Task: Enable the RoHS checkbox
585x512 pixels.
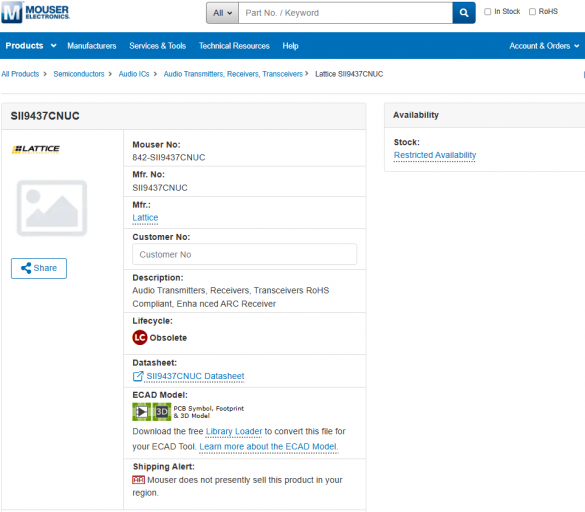Action: [532, 12]
